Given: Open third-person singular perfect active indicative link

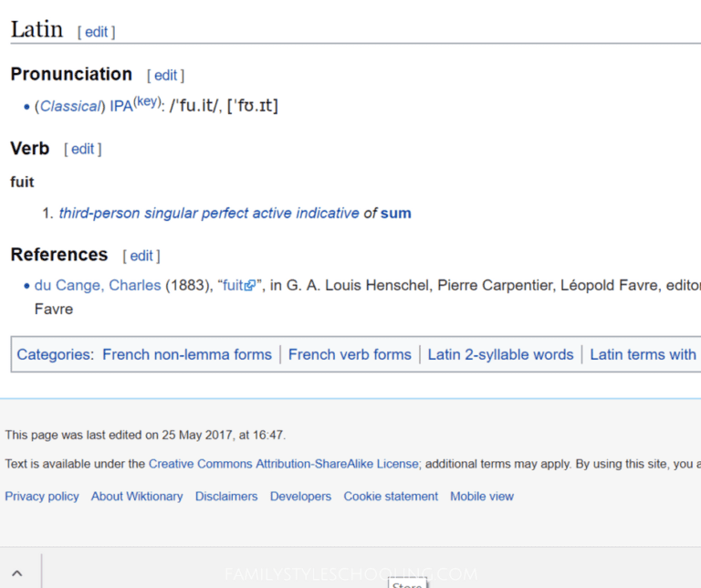Looking at the screenshot, I should coord(209,213).
